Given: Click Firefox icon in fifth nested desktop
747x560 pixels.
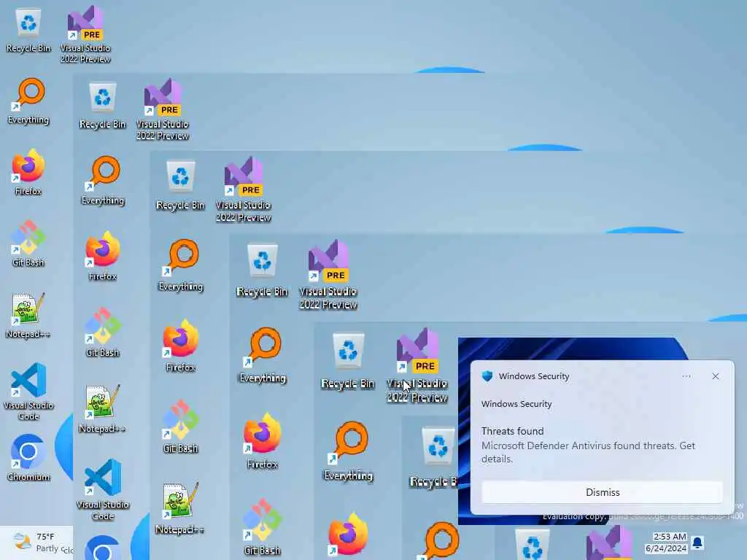Looking at the screenshot, I should 348,536.
